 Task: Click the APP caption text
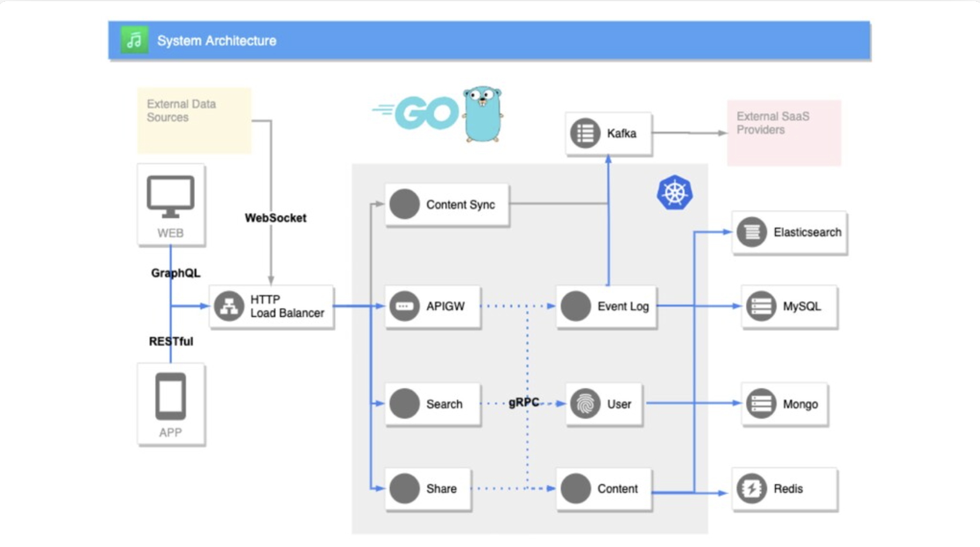[x=170, y=433]
